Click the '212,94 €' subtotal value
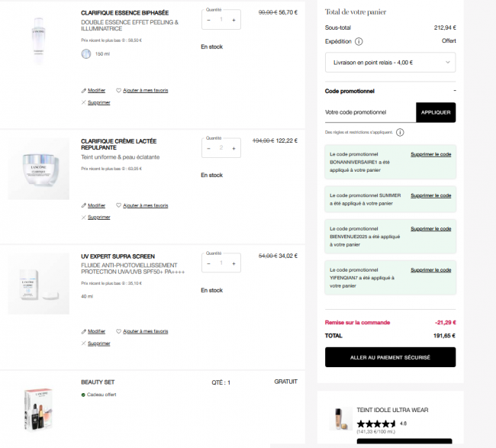The height and width of the screenshot is (448, 496). 445,27
